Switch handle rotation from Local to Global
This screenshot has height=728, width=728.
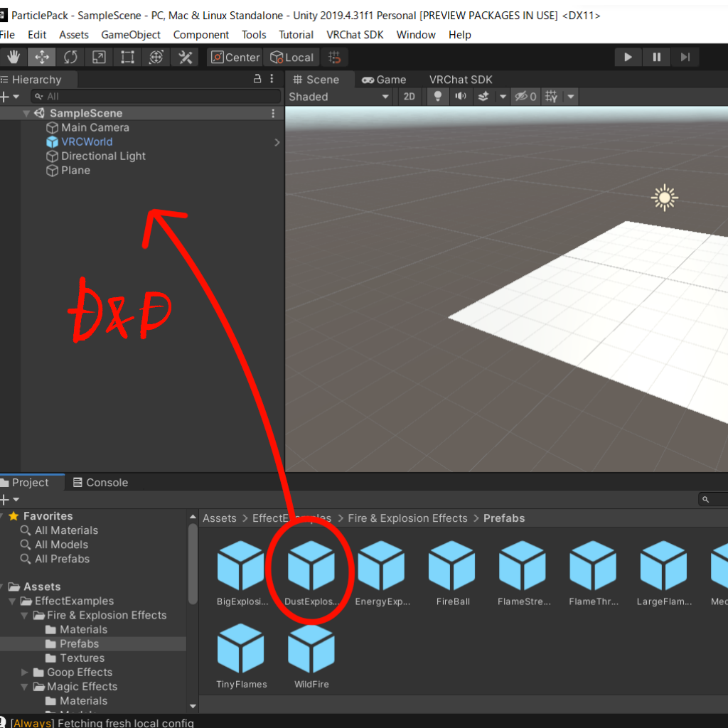click(x=291, y=57)
